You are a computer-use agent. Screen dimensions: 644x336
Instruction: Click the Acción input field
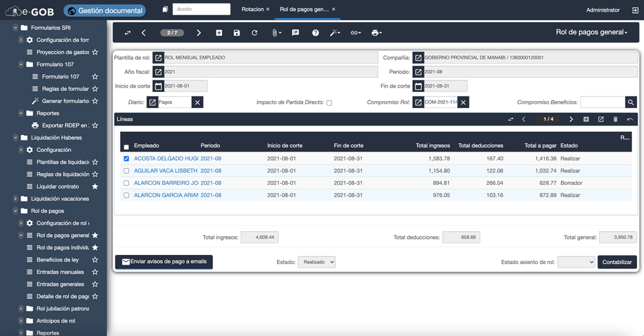click(201, 10)
